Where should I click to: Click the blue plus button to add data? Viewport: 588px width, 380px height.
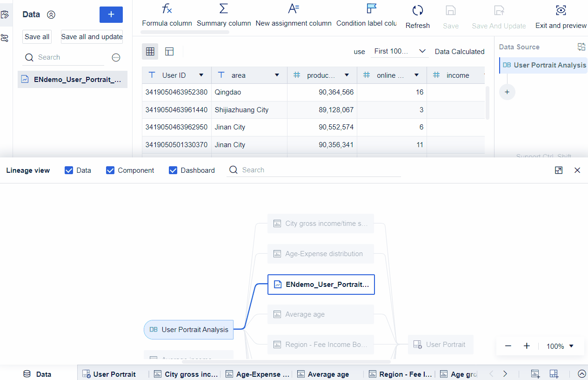tap(111, 14)
